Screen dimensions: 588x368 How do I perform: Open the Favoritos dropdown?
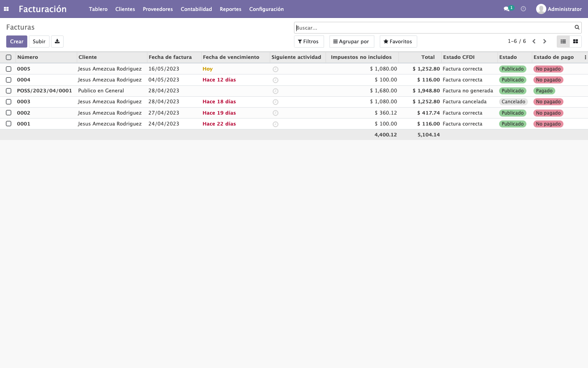pyautogui.click(x=398, y=41)
